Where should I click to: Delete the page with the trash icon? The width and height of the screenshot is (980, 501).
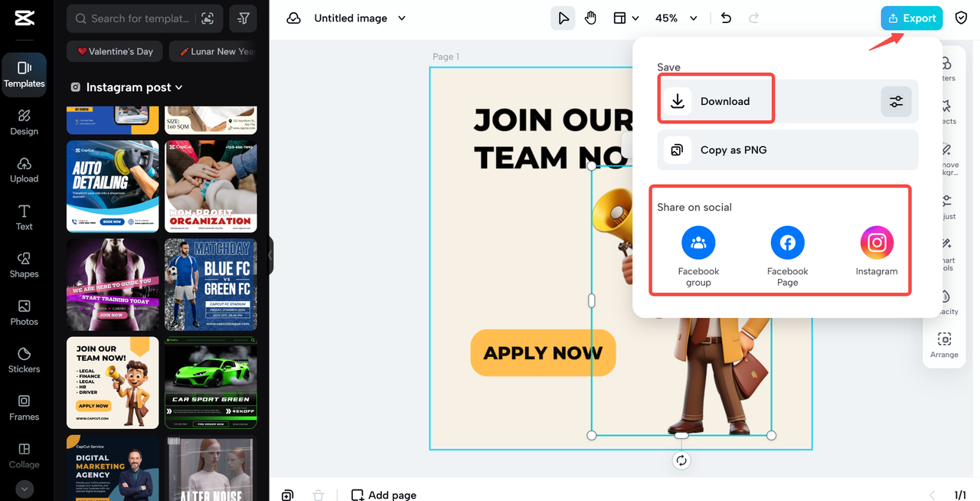pyautogui.click(x=318, y=495)
